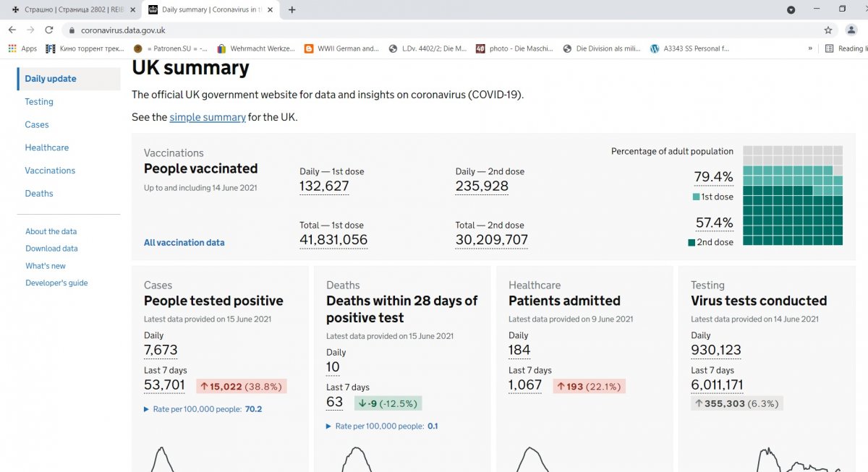Click the padlock site info icon
The image size is (868, 472).
71,30
